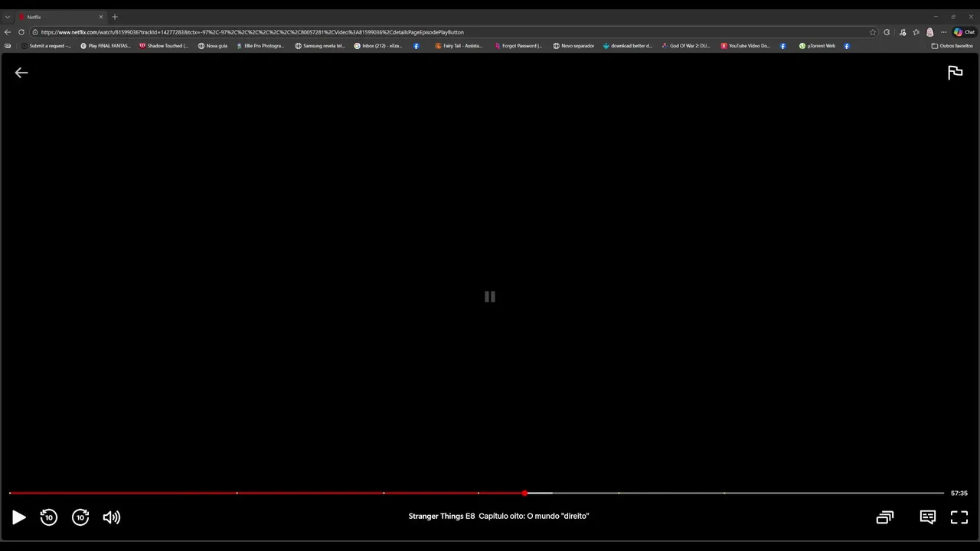Add this page to favorites star
The image size is (980, 551).
873,32
